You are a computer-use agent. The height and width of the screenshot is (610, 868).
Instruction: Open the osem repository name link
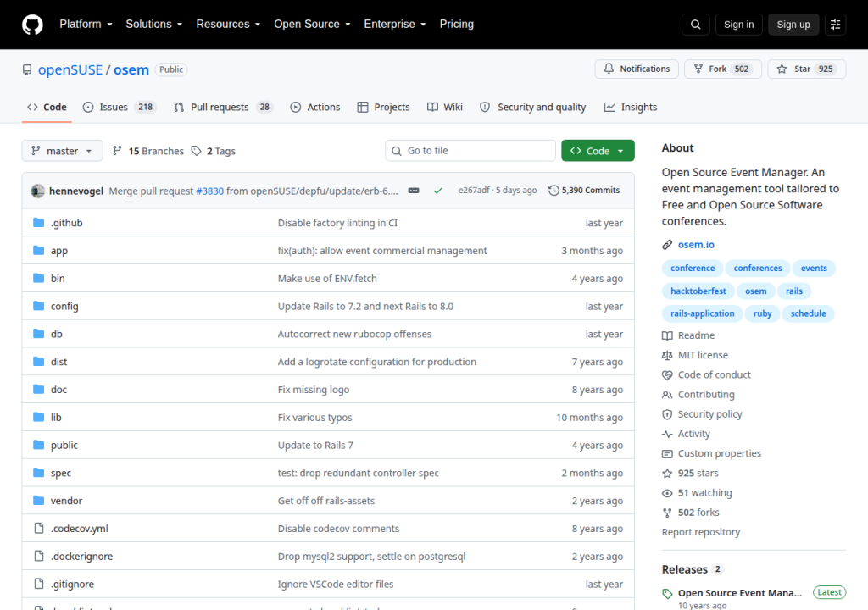(x=131, y=69)
